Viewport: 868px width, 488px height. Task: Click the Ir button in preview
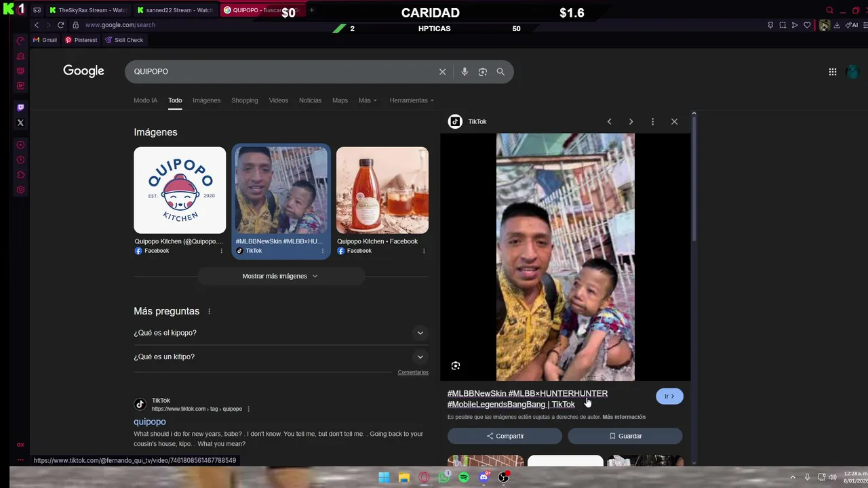pyautogui.click(x=669, y=396)
